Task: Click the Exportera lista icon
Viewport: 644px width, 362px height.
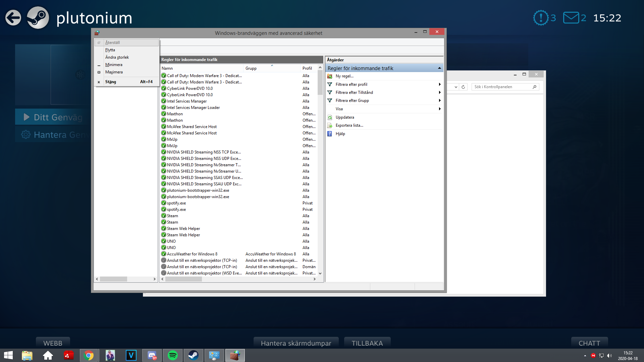Action: point(330,125)
